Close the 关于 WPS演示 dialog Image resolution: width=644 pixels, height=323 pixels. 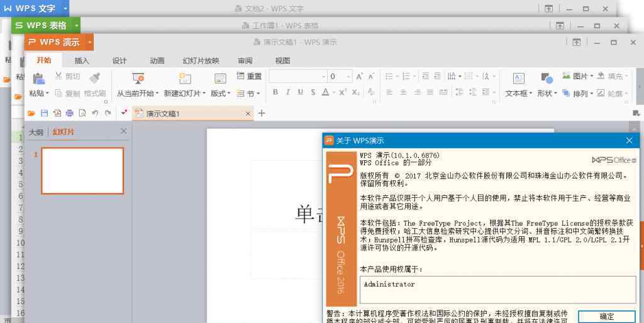click(629, 141)
